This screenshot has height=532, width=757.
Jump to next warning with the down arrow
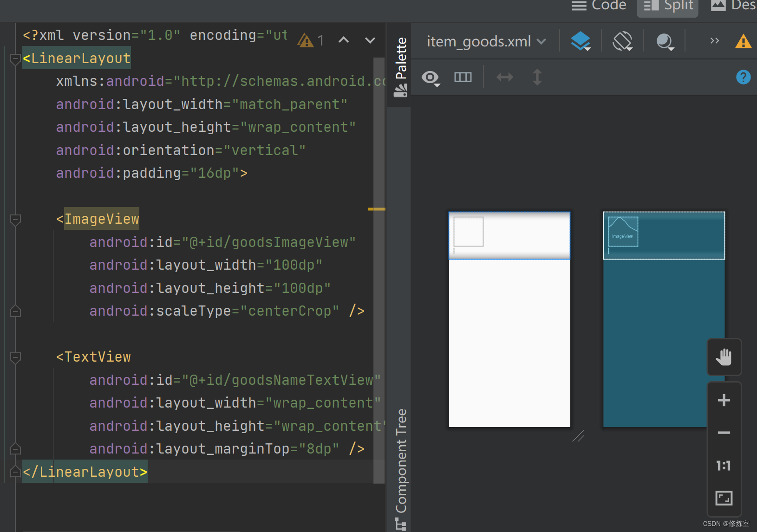coord(369,40)
